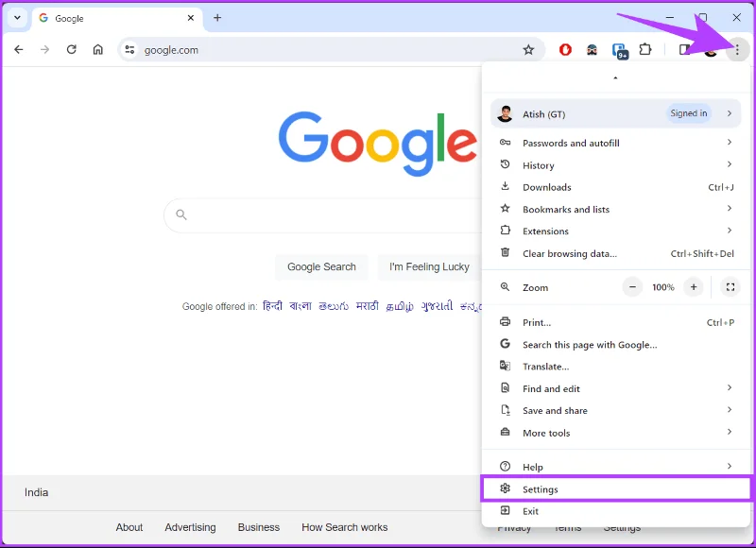Viewport: 756px width, 548px height.
Task: Choose Exit from the Chrome menu
Action: [x=616, y=511]
